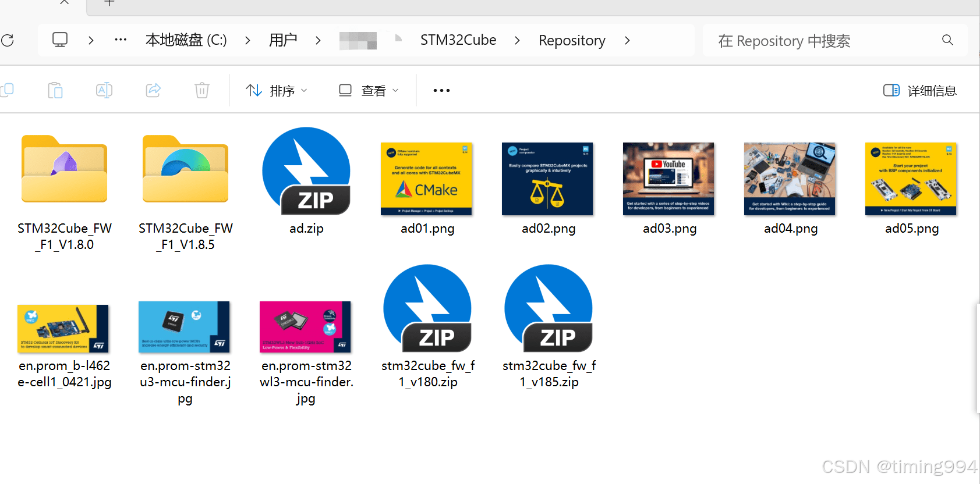Expand chevron after the monitor icon
The width and height of the screenshot is (980, 484).
click(x=91, y=40)
